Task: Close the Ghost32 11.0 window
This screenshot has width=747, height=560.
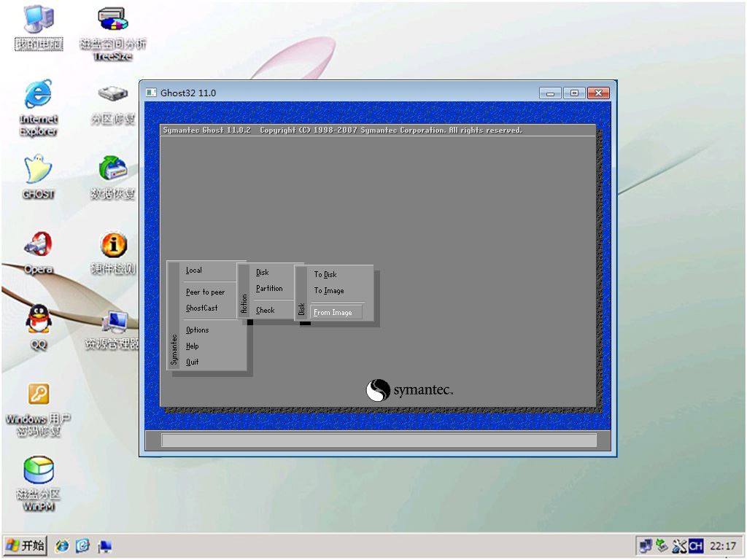Action: [598, 93]
